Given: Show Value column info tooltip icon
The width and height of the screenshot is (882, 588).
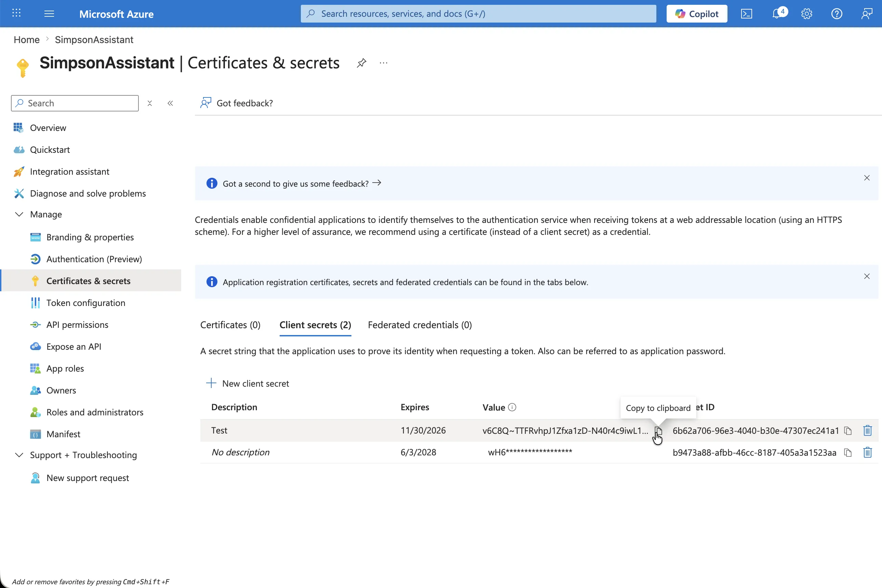Looking at the screenshot, I should (512, 407).
